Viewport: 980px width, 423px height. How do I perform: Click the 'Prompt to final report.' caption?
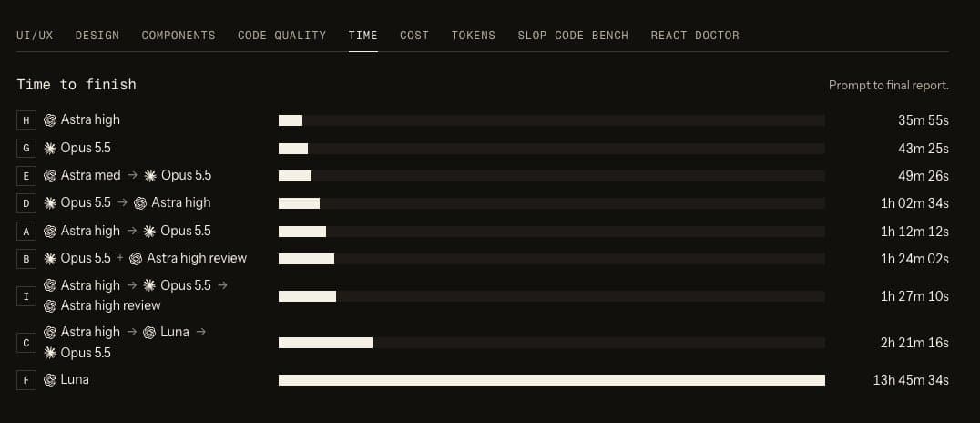(x=889, y=85)
